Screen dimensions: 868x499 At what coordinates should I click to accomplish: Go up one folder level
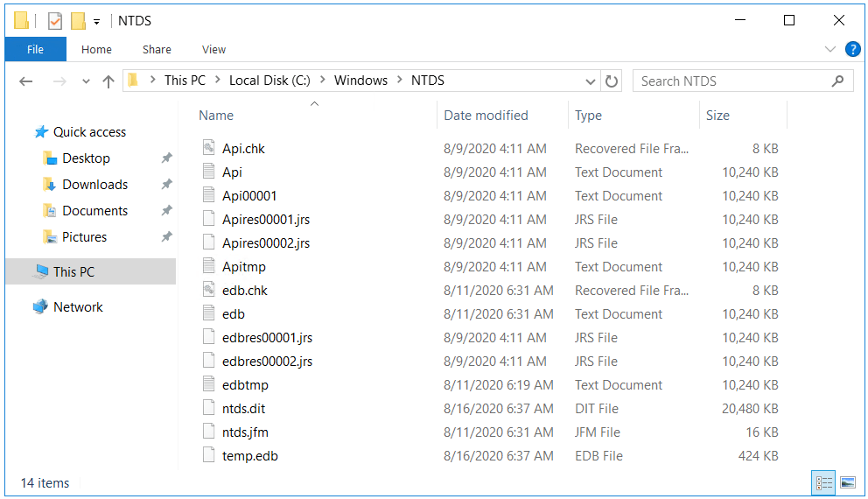point(108,81)
